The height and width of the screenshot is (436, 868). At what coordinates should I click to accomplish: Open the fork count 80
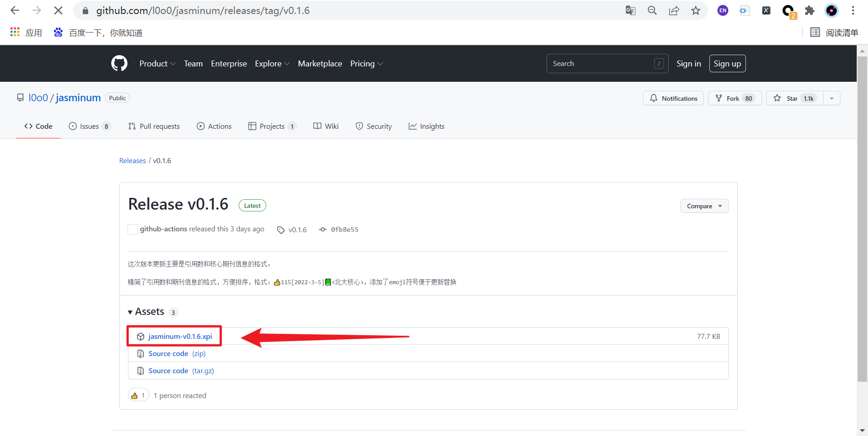click(x=749, y=98)
